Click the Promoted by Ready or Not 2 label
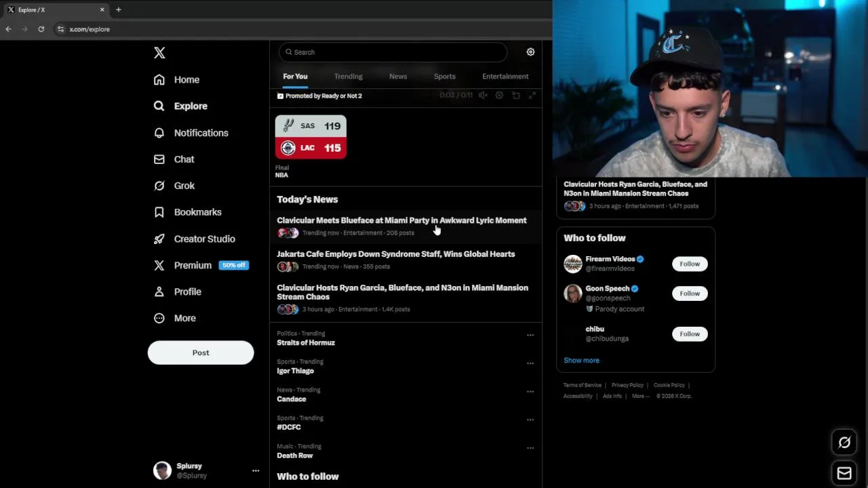The width and height of the screenshot is (868, 488). (x=319, y=96)
